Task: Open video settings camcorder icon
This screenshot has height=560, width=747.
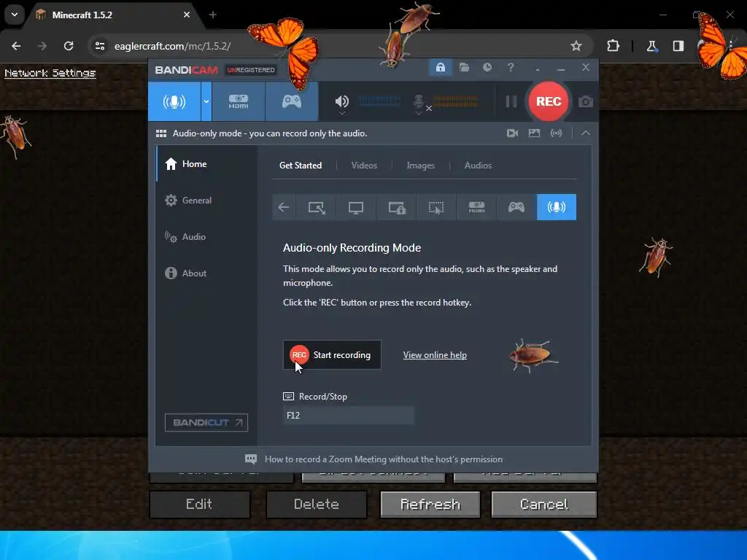Action: tap(512, 133)
